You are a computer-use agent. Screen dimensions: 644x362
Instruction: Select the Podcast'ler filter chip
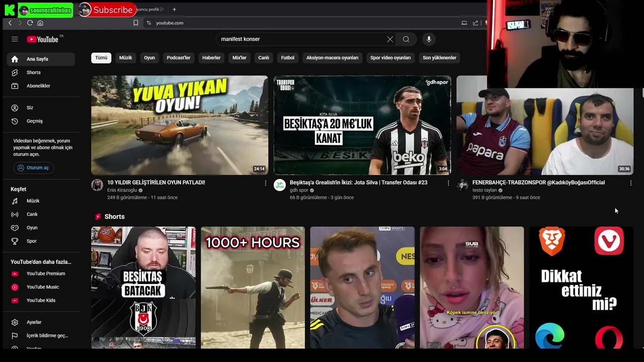tap(179, 58)
